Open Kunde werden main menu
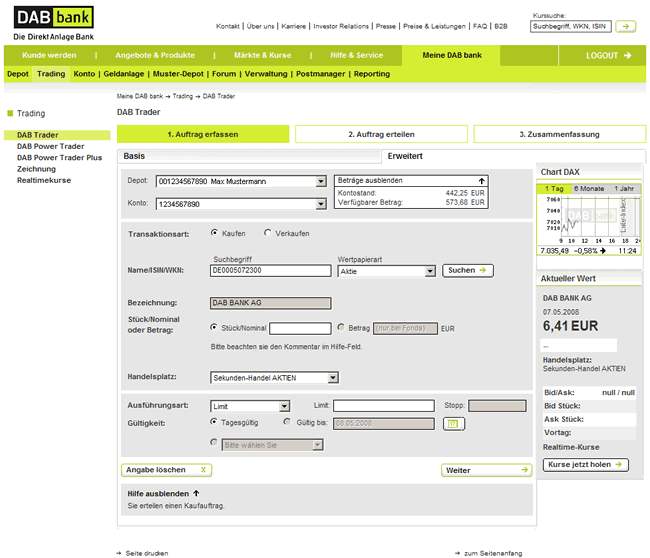The width and height of the screenshot is (650, 558). pyautogui.click(x=49, y=55)
